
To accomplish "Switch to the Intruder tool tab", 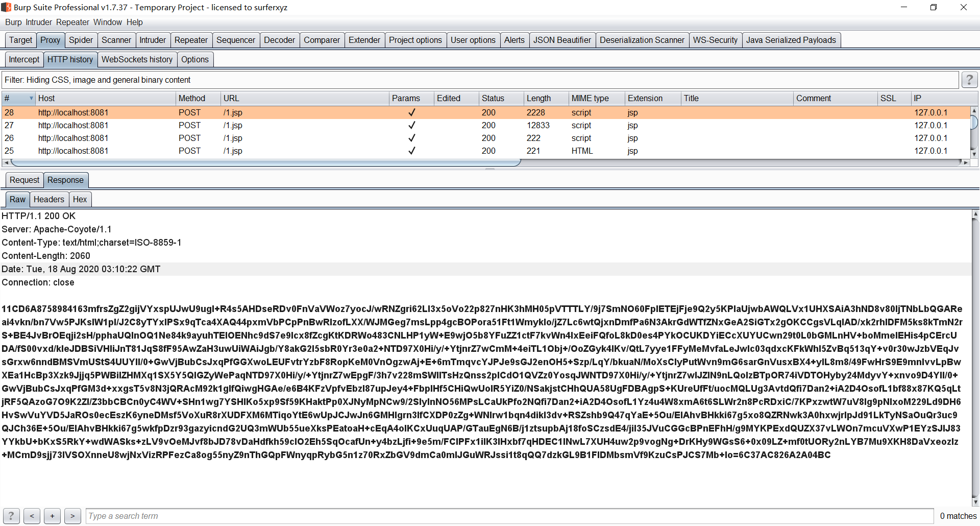I will click(x=153, y=40).
